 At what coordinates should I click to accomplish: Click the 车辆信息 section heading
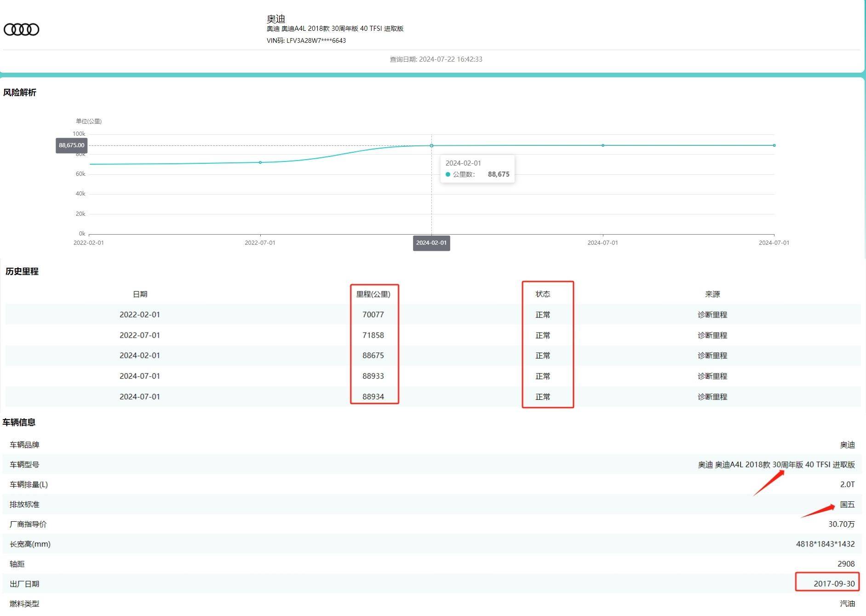19,422
